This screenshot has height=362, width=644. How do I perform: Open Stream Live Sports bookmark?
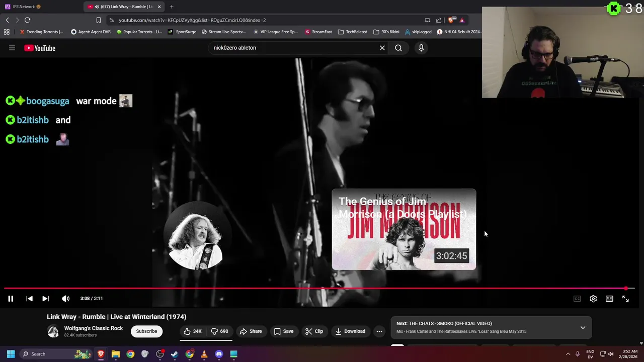click(223, 32)
